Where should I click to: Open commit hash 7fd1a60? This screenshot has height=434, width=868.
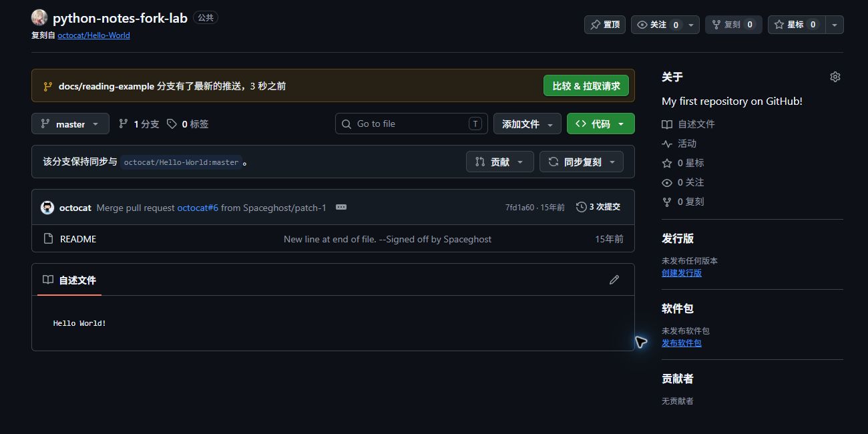[x=519, y=208]
